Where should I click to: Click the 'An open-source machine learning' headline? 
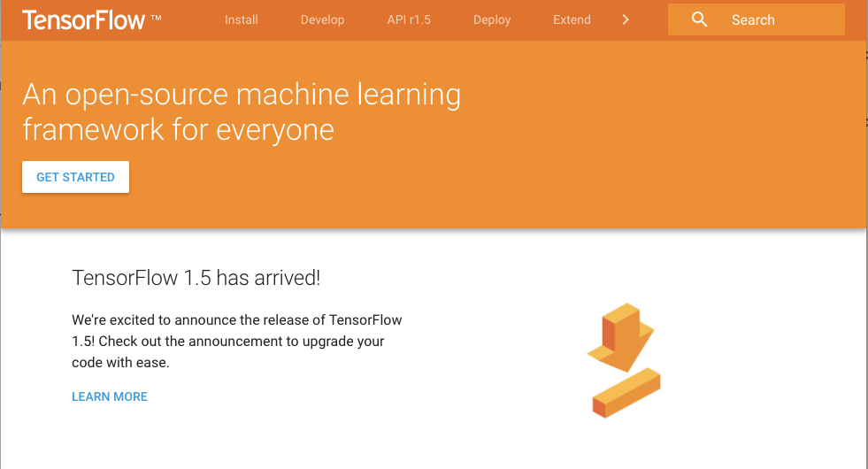click(242, 111)
